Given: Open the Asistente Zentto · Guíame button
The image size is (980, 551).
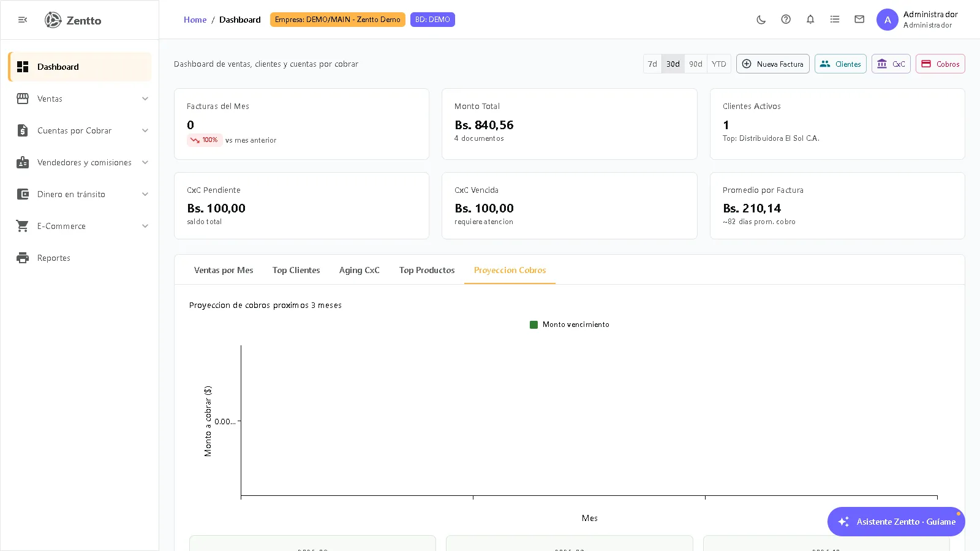Looking at the screenshot, I should click(x=896, y=522).
